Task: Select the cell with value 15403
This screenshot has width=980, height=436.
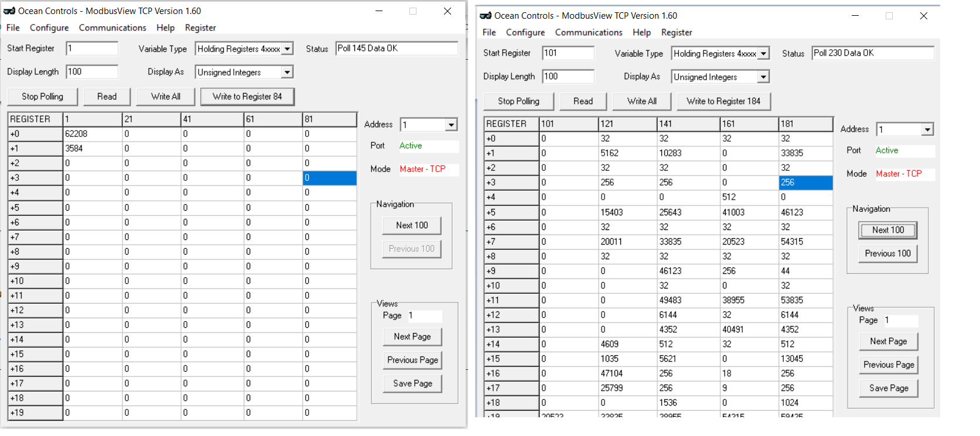Action: [x=628, y=212]
